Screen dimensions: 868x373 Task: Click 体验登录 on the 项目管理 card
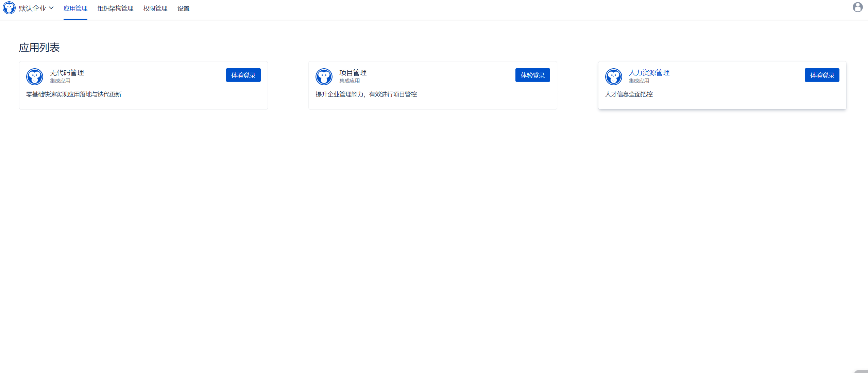click(532, 75)
